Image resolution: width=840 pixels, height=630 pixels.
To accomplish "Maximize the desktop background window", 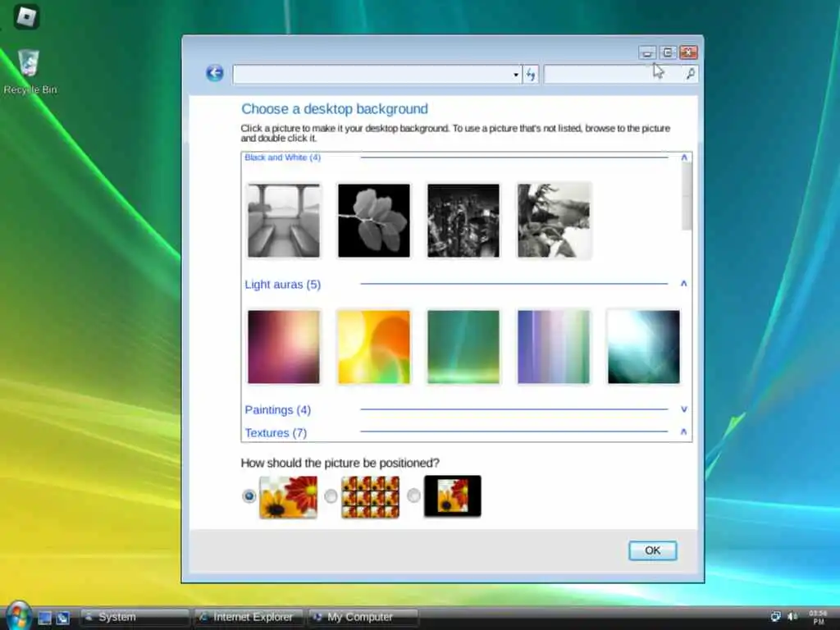I will point(668,52).
